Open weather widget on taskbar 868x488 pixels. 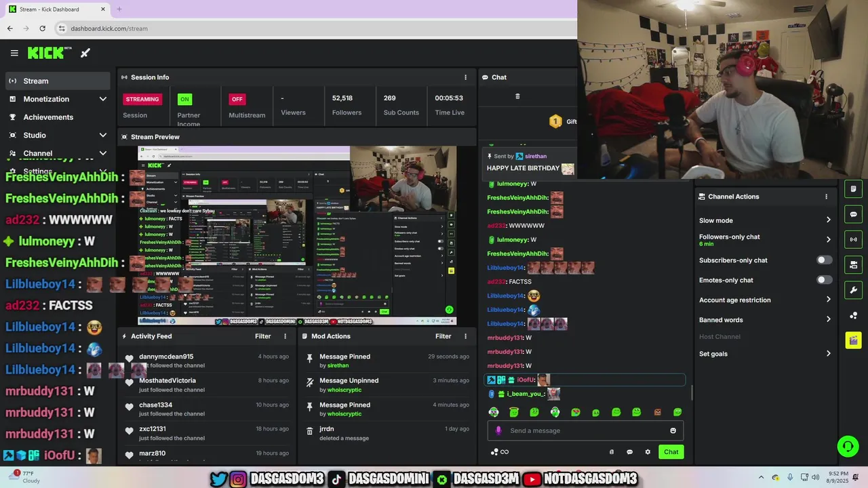click(24, 476)
